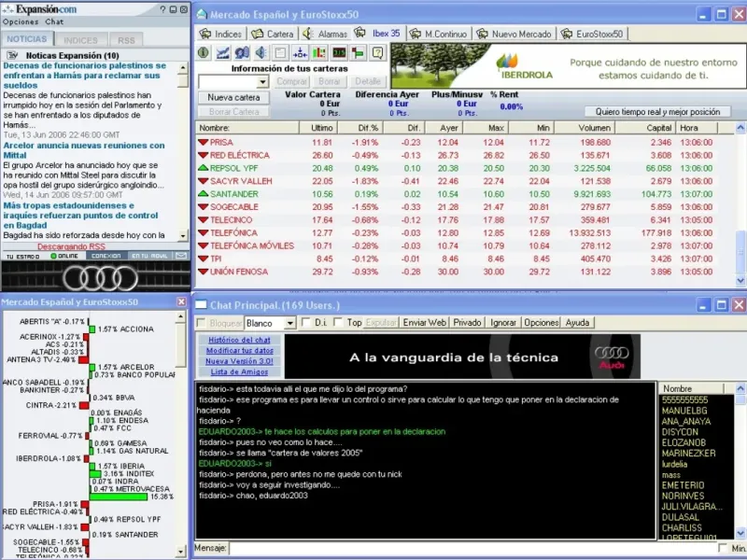Click the stock table scroll-up arrow

pos(740,128)
